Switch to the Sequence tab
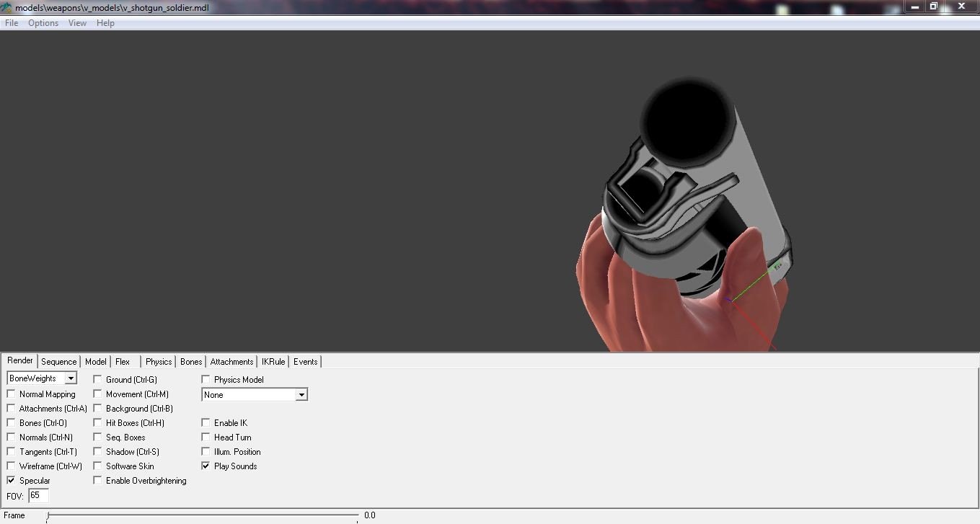 click(x=58, y=362)
